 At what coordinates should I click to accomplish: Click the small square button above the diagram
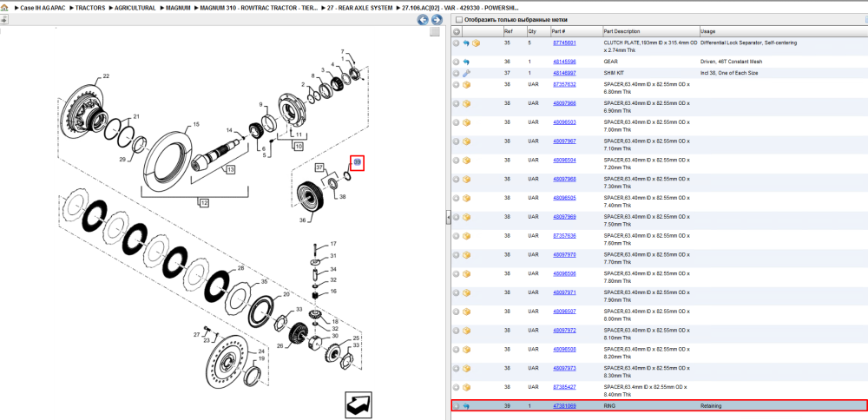(435, 31)
